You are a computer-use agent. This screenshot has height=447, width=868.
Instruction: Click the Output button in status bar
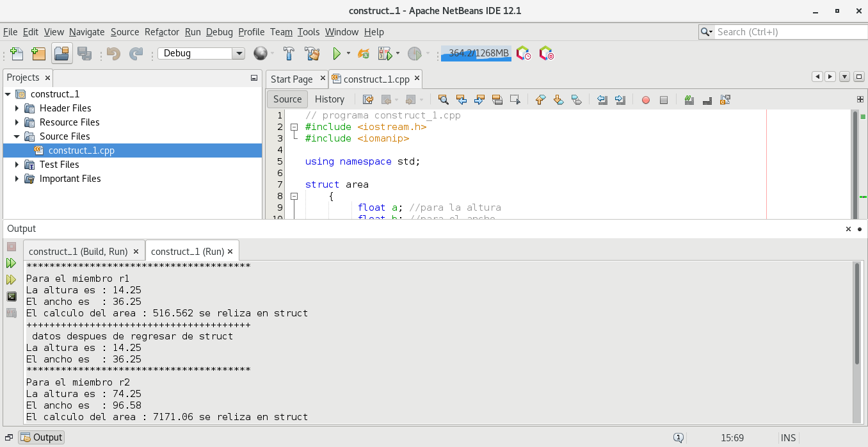point(42,437)
